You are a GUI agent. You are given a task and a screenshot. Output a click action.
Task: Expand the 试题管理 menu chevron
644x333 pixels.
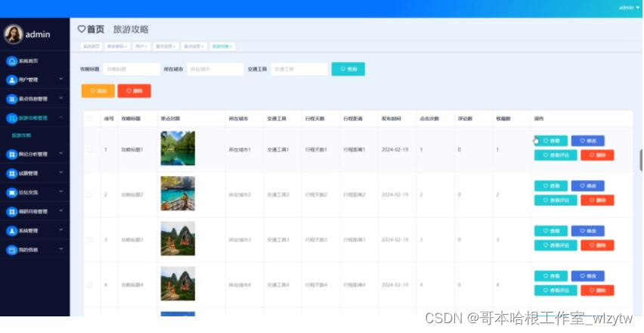click(61, 173)
